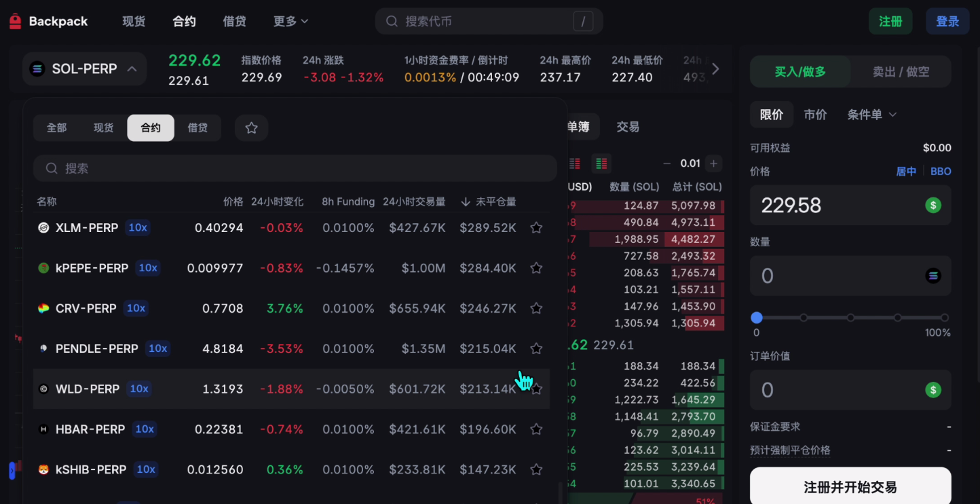Screen dimensions: 980x504
Task: Star the CRV-PERP market
Action: click(536, 309)
